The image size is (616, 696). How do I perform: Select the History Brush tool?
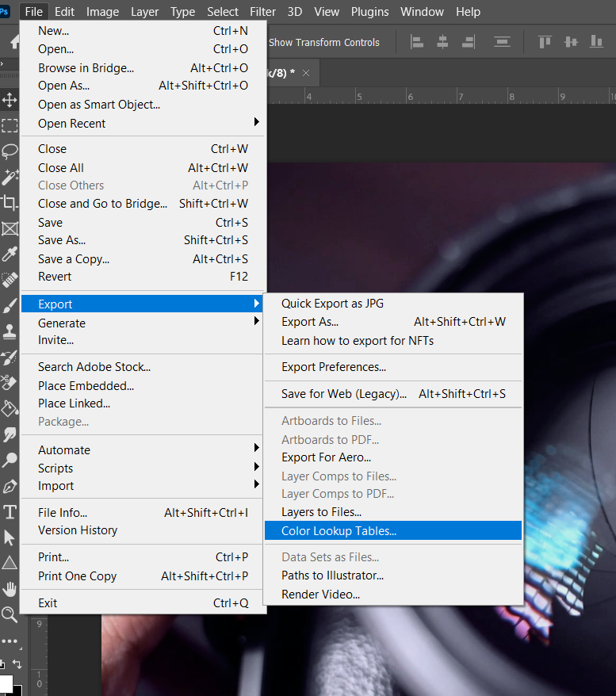tap(10, 358)
